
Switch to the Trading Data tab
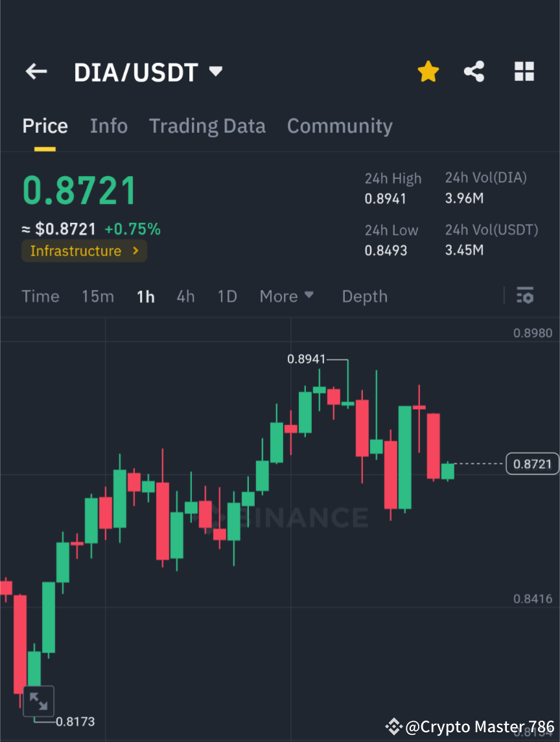pos(207,126)
